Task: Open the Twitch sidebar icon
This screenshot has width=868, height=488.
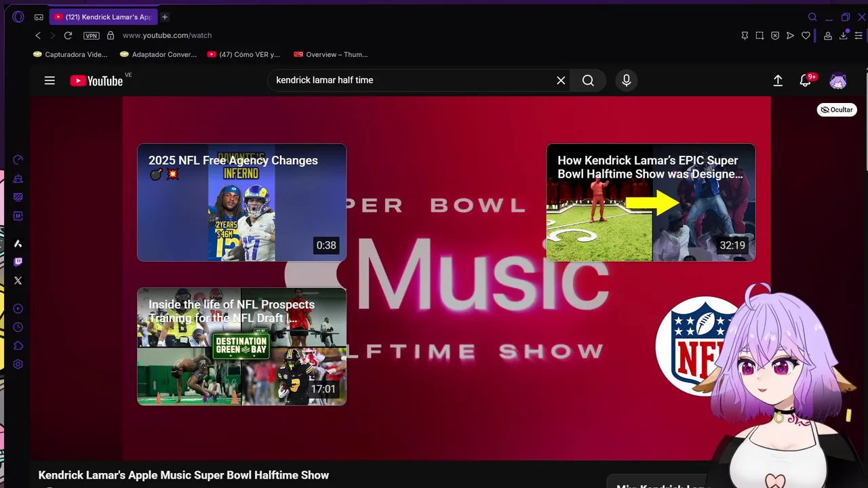Action: [x=18, y=262]
